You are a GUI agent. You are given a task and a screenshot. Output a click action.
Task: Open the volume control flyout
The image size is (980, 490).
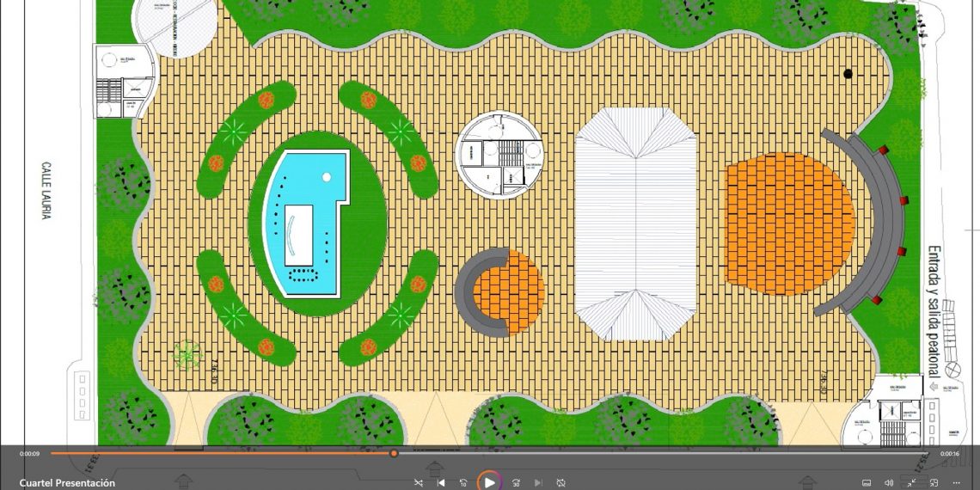pyautogui.click(x=889, y=483)
